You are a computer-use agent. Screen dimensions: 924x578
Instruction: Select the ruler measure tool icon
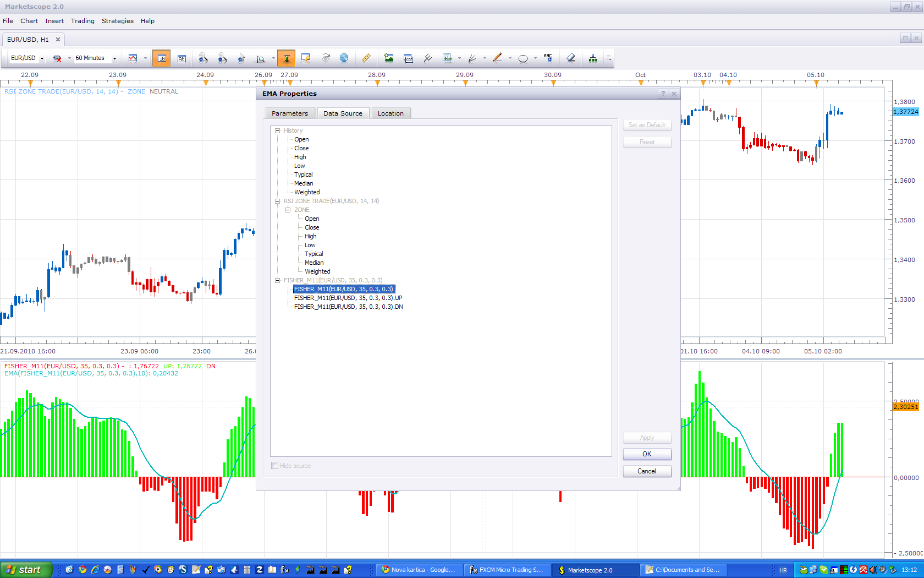pyautogui.click(x=366, y=58)
